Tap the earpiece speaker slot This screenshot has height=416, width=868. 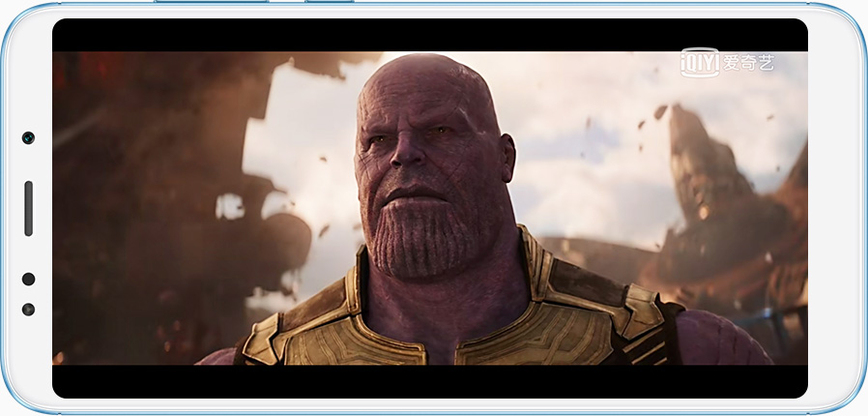click(x=28, y=208)
